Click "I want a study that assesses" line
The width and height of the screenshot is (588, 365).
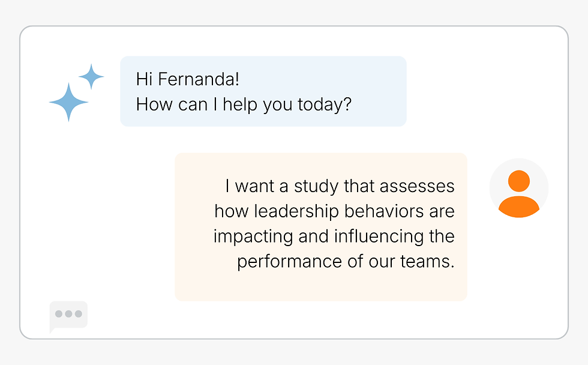coord(340,186)
